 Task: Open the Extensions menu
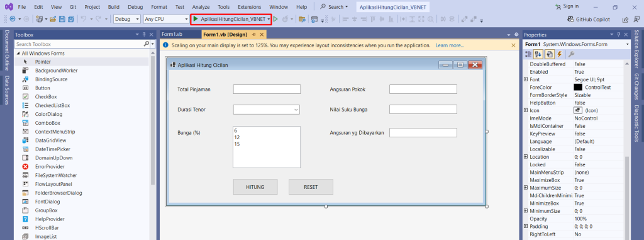click(x=249, y=7)
